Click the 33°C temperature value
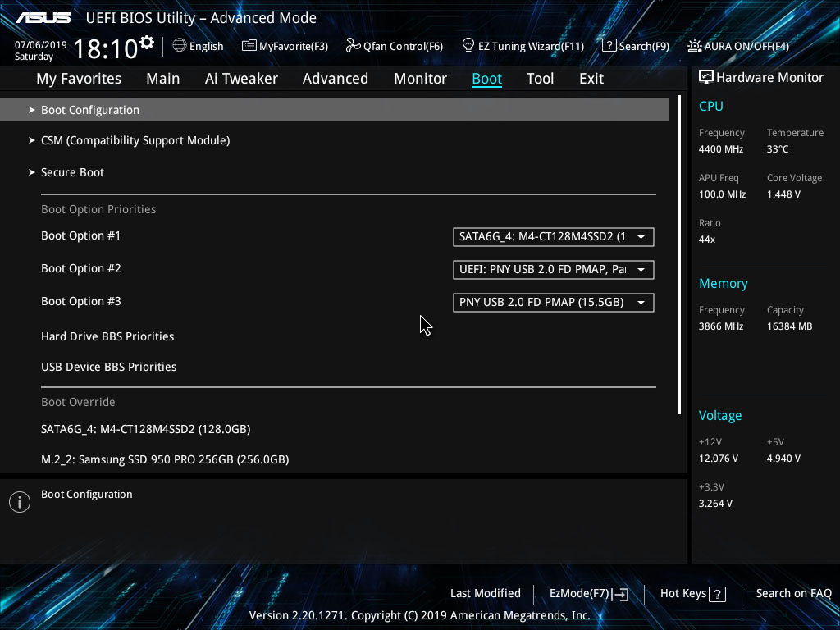This screenshot has height=630, width=840. pos(778,149)
